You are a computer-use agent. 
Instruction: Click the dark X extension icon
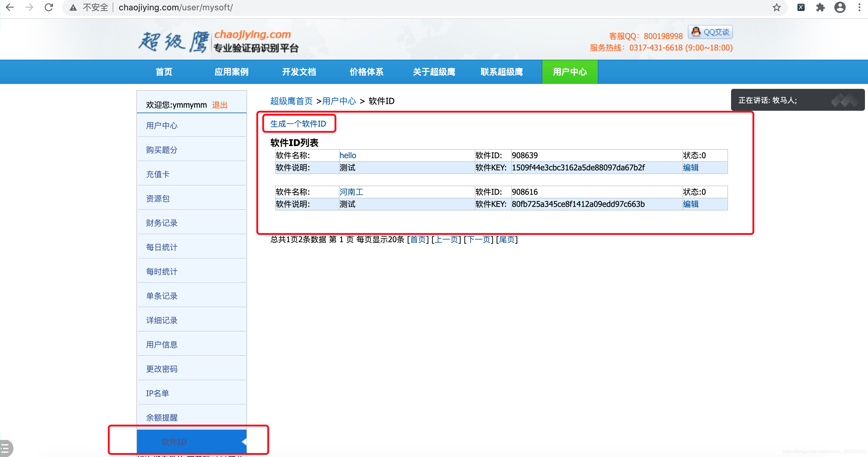pos(801,7)
